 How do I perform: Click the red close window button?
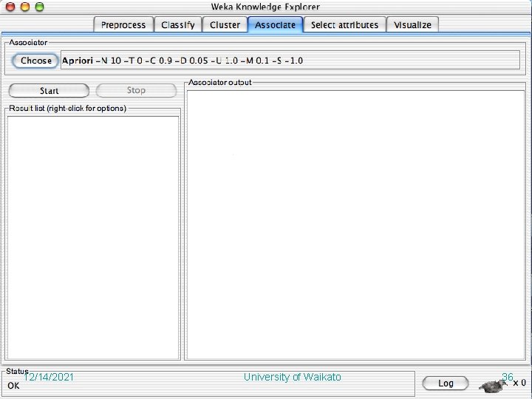click(10, 7)
